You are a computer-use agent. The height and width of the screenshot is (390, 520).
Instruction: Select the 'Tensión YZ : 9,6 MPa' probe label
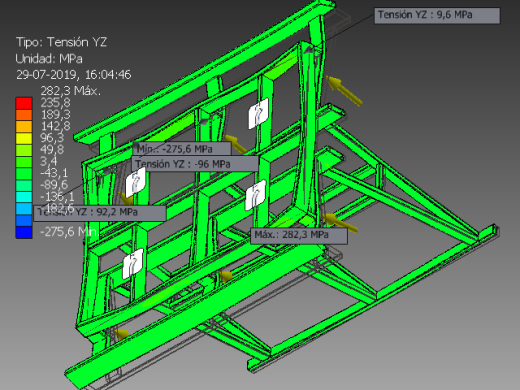pos(437,16)
